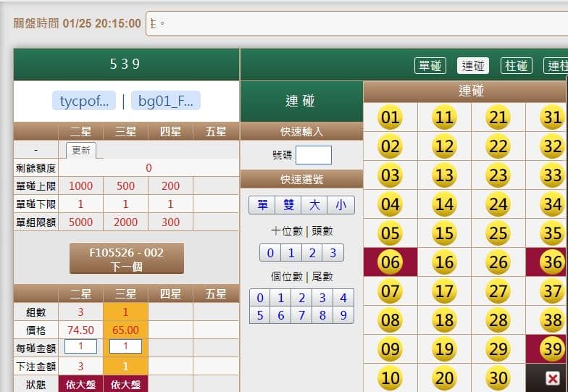Choose number ball 03
Screen dimensions: 568x392
pos(390,175)
